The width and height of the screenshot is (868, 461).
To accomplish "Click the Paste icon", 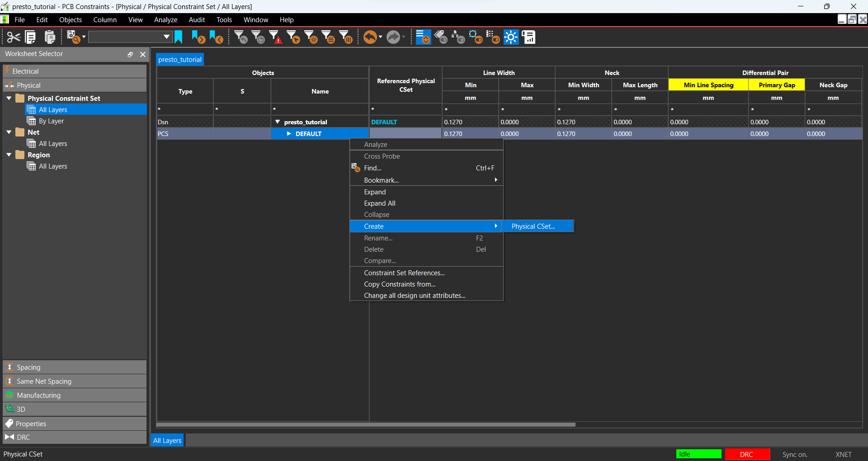I will [50, 37].
